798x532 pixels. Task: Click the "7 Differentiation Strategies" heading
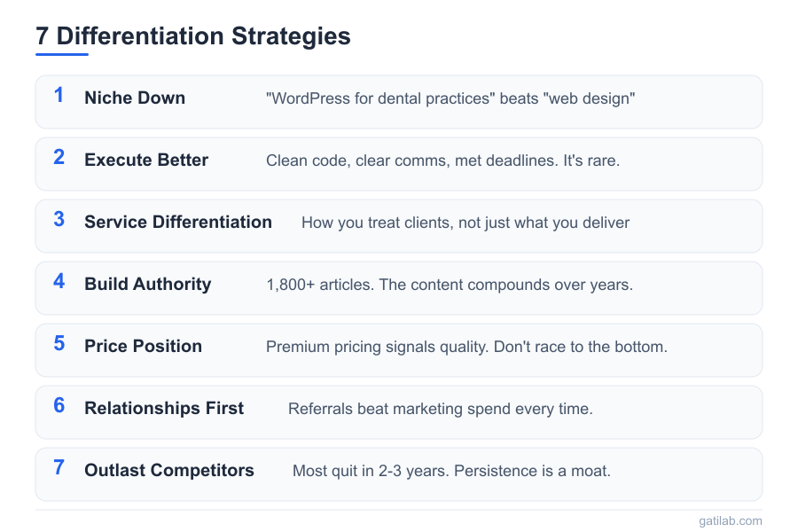(193, 36)
